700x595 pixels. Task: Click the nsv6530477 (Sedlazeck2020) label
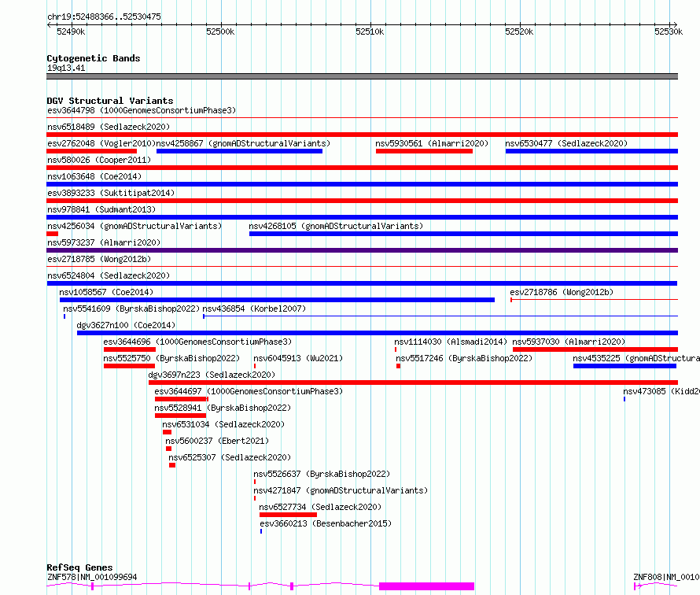(x=566, y=143)
